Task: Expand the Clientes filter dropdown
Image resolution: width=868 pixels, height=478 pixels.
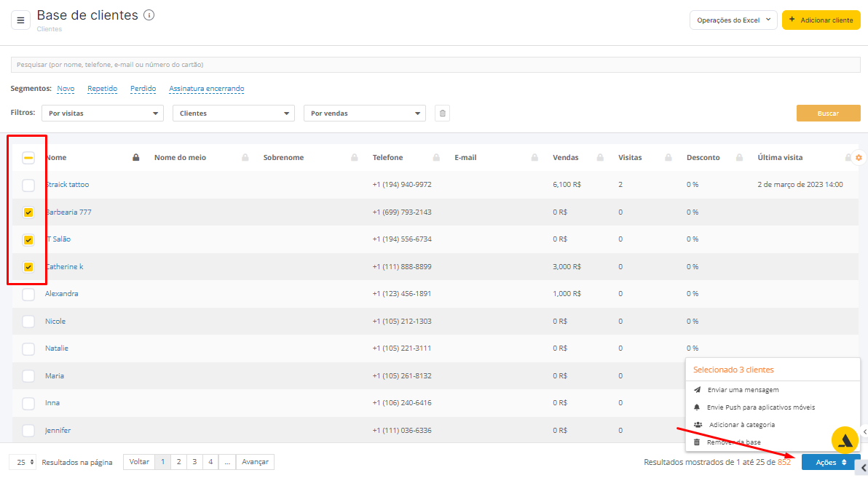Action: click(234, 113)
